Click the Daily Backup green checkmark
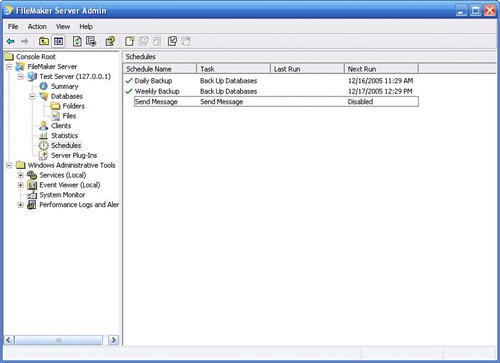Image resolution: width=500 pixels, height=363 pixels. (x=129, y=81)
